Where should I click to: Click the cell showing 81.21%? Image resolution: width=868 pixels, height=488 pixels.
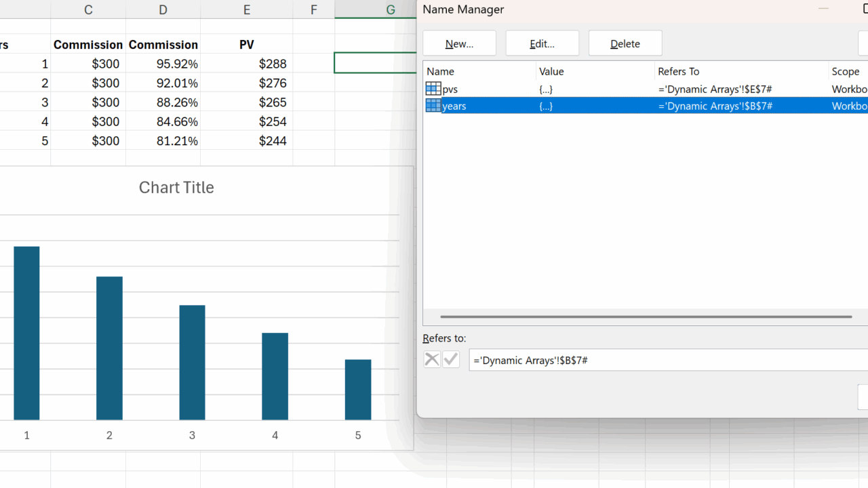(x=163, y=141)
